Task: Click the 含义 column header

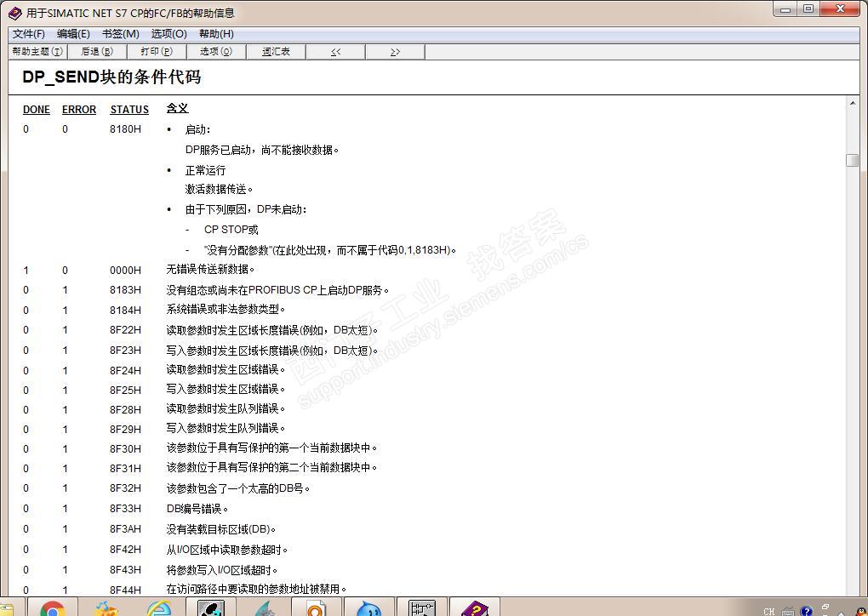Action: [x=178, y=108]
